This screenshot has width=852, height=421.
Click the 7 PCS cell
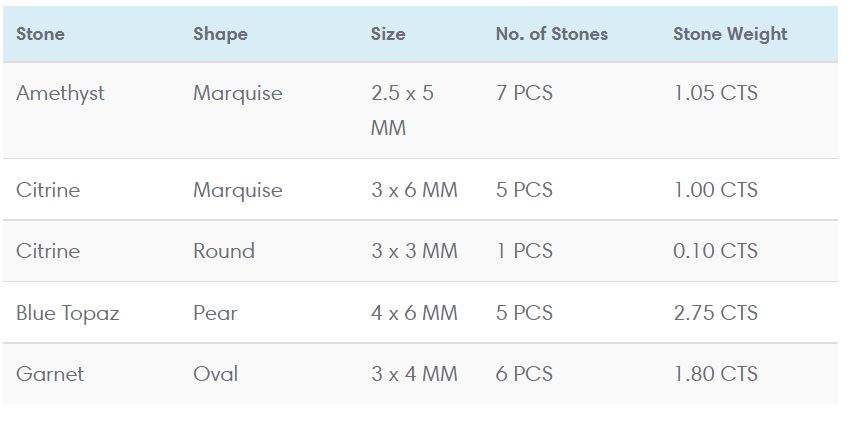(x=524, y=94)
